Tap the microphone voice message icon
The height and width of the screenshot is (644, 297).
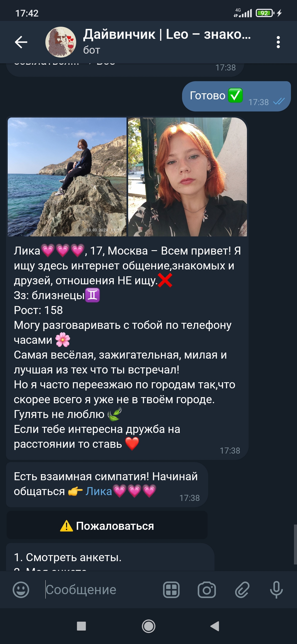(276, 590)
